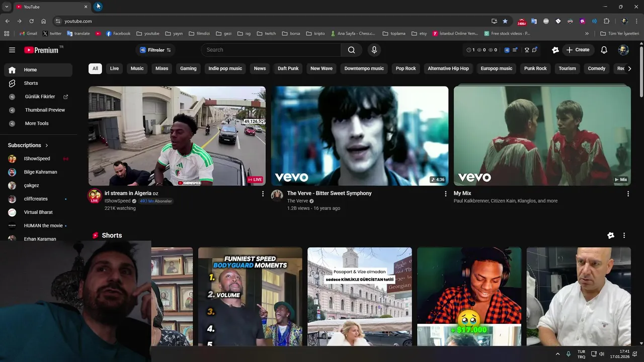Go back in Chrome
Screen dimensions: 644x362
tap(7, 21)
